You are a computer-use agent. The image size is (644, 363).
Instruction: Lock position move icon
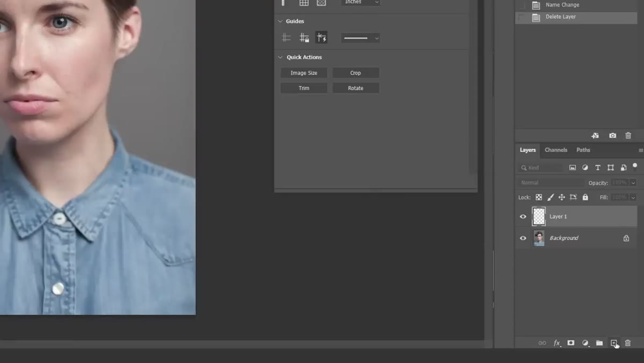562,198
